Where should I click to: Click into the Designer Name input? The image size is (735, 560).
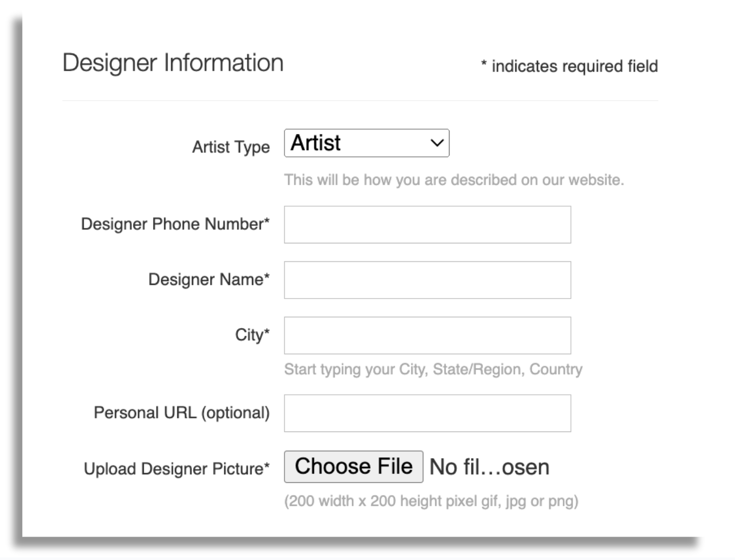pos(427,280)
